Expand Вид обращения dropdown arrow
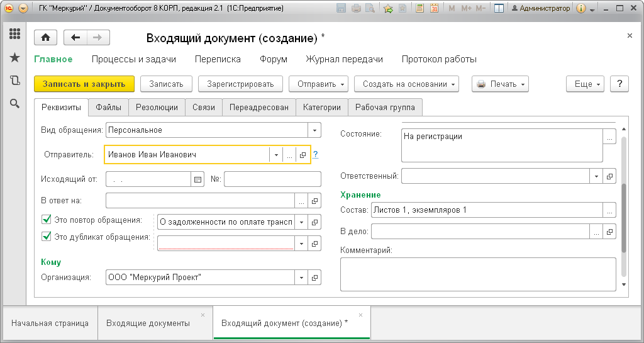 tap(314, 130)
